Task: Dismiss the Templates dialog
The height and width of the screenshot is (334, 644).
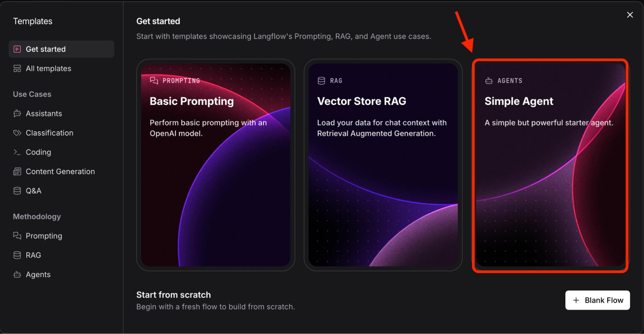Action: (x=630, y=14)
